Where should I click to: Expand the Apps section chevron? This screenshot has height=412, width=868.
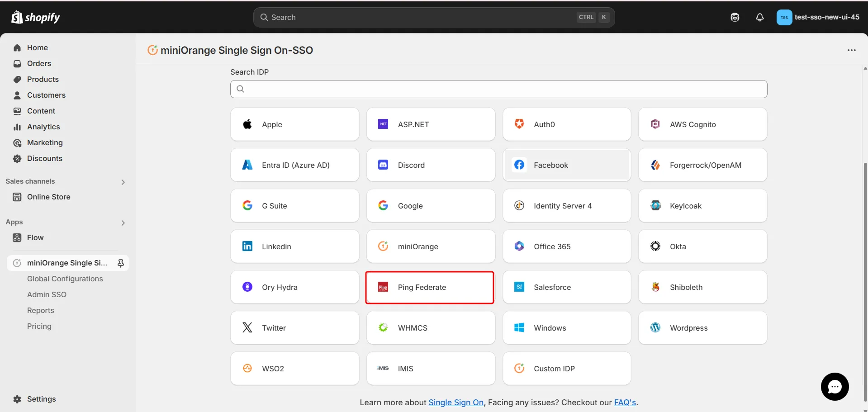(123, 223)
